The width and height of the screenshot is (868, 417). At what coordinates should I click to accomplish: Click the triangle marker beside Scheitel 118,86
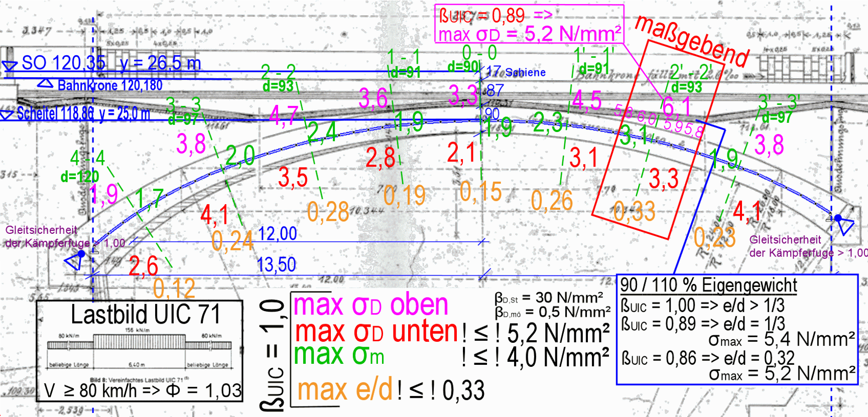[x=7, y=115]
